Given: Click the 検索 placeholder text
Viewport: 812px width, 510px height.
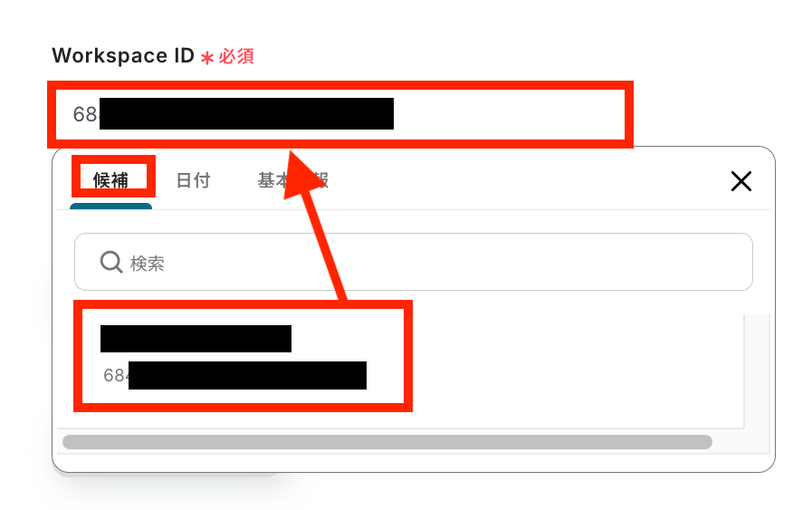Looking at the screenshot, I should (x=147, y=264).
